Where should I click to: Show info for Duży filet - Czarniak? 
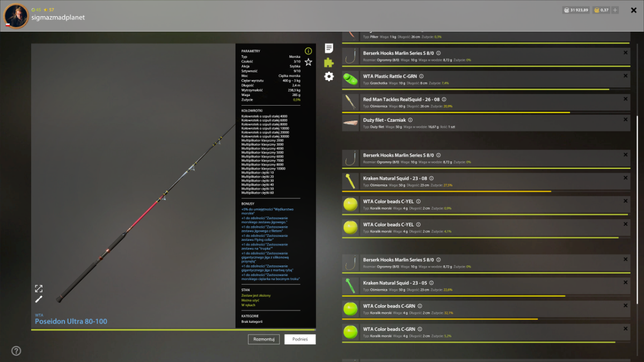pos(410,120)
